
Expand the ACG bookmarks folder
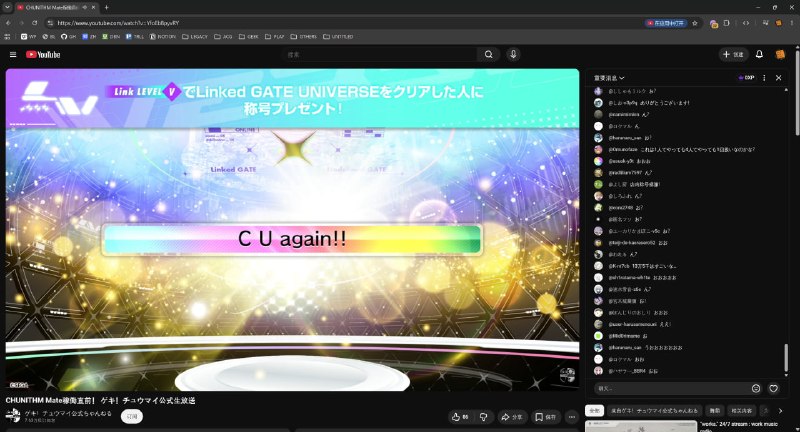click(223, 37)
